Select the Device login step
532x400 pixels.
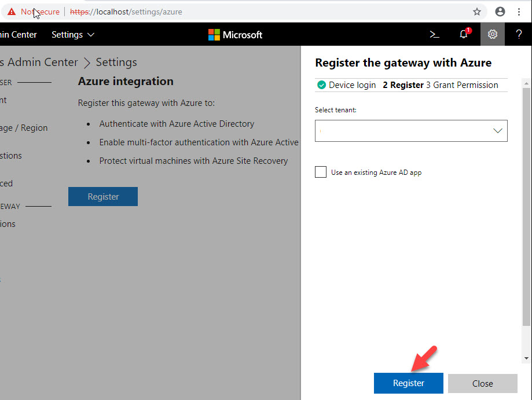346,85
